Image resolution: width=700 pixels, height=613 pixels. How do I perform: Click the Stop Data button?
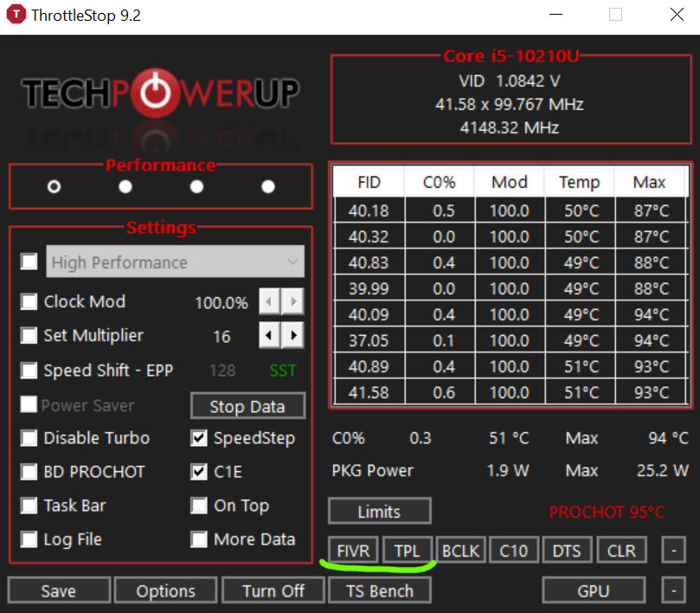(x=247, y=406)
